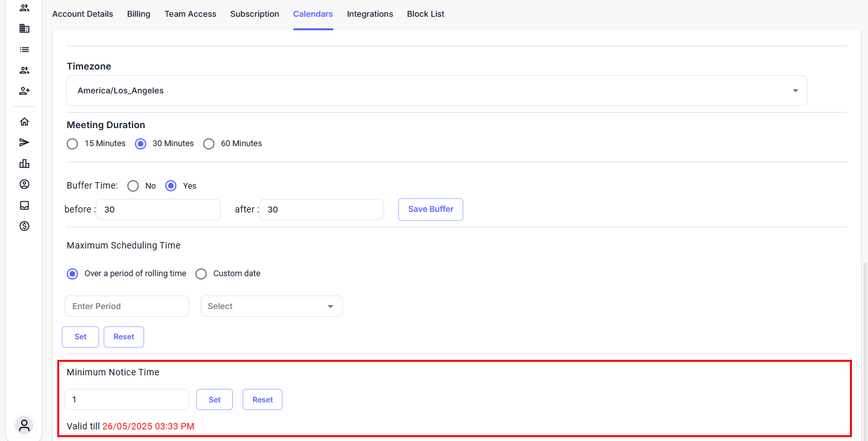
Task: Choose the 60 Minutes duration option
Action: click(x=208, y=144)
